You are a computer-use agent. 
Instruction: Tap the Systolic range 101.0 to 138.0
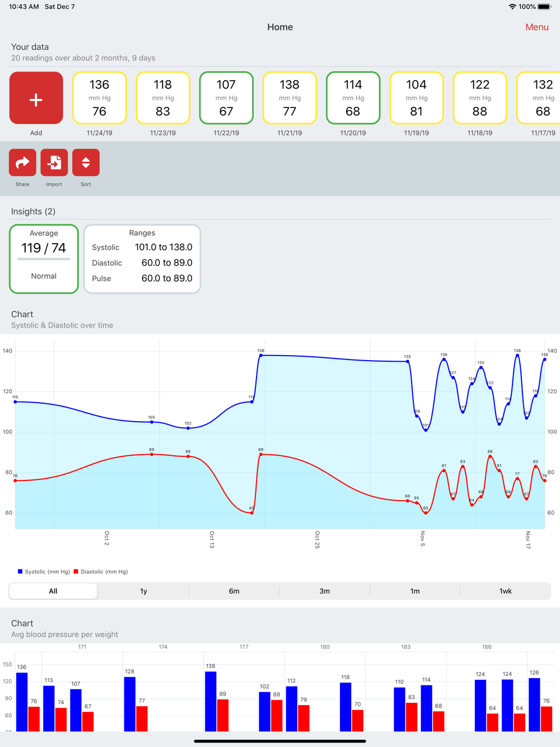tap(164, 247)
